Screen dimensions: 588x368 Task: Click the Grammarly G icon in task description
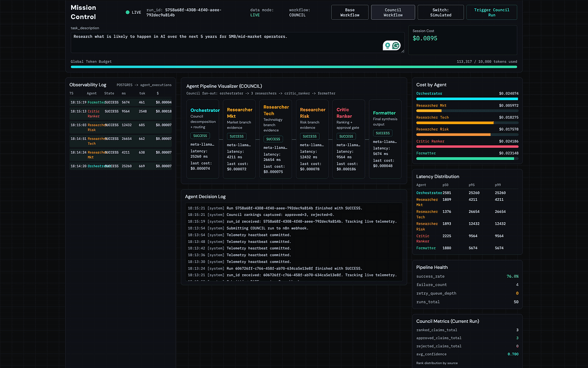pyautogui.click(x=396, y=46)
